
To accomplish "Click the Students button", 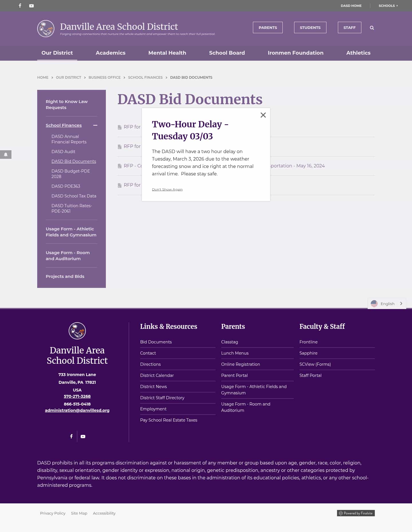I will [310, 27].
